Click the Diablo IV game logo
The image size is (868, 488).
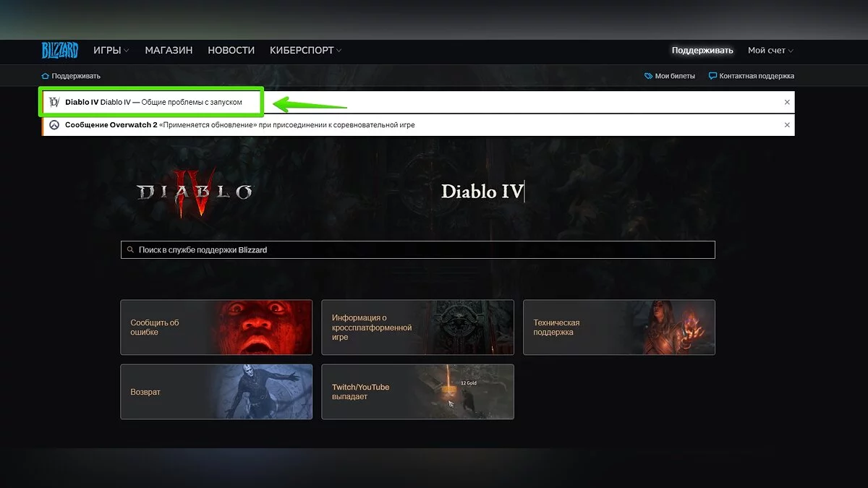click(195, 192)
